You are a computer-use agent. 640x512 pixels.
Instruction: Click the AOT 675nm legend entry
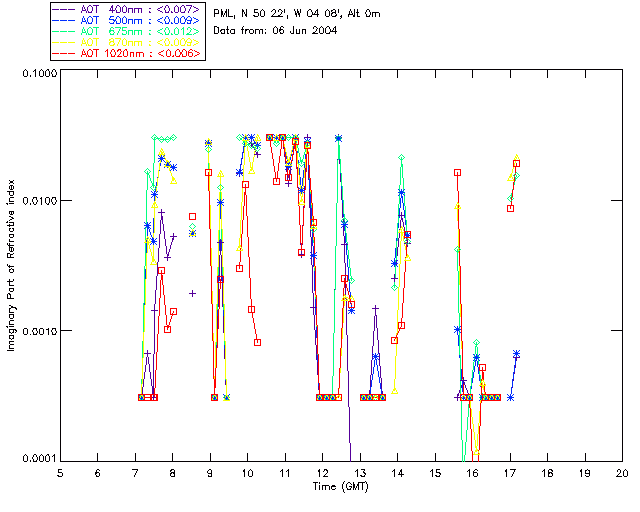(127, 31)
